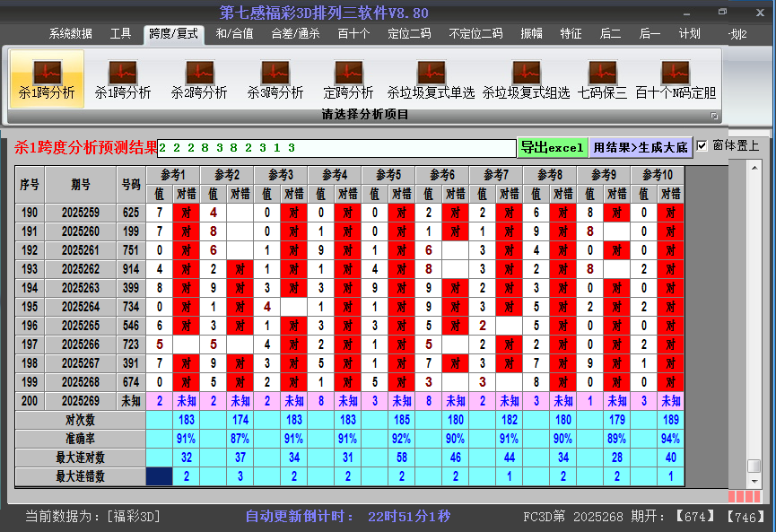The image size is (776, 532).
Task: Switch to the 振幅 tab
Action: click(x=533, y=33)
